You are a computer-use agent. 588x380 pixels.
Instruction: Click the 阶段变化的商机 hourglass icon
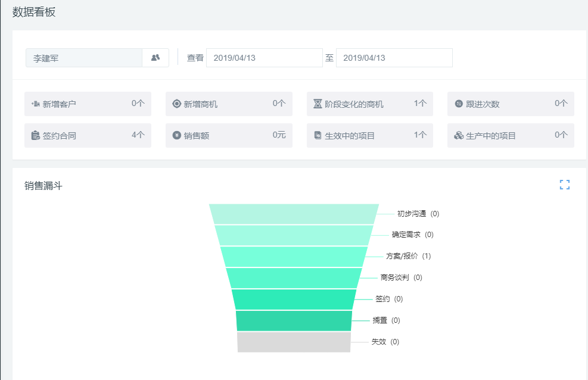coord(318,104)
